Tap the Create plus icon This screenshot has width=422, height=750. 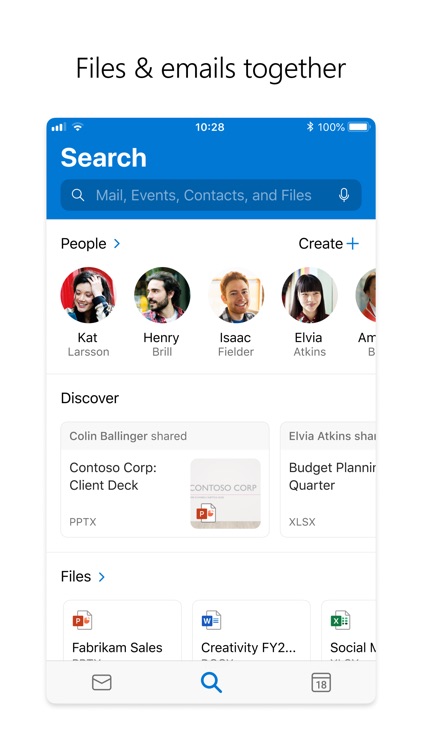[353, 243]
